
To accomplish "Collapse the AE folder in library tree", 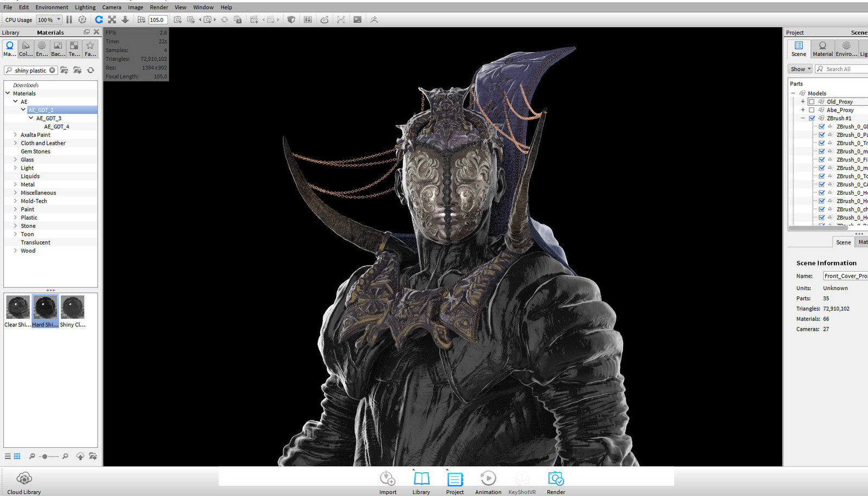I will (15, 101).
